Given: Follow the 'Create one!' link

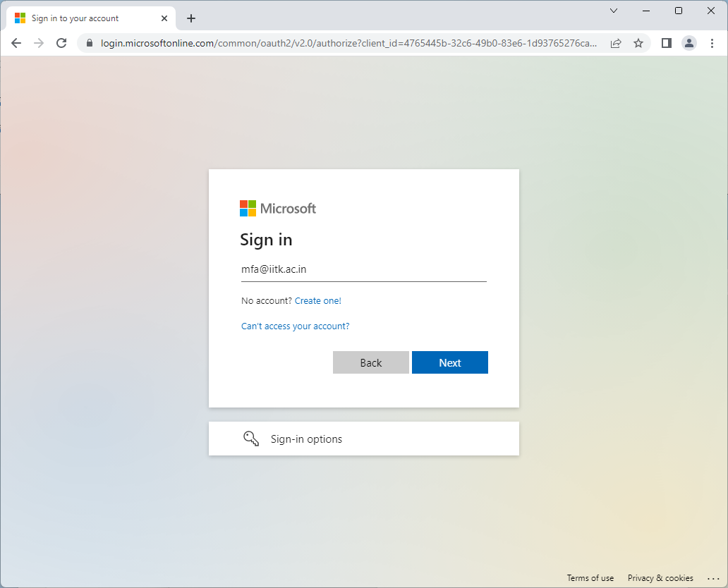Looking at the screenshot, I should 318,301.
